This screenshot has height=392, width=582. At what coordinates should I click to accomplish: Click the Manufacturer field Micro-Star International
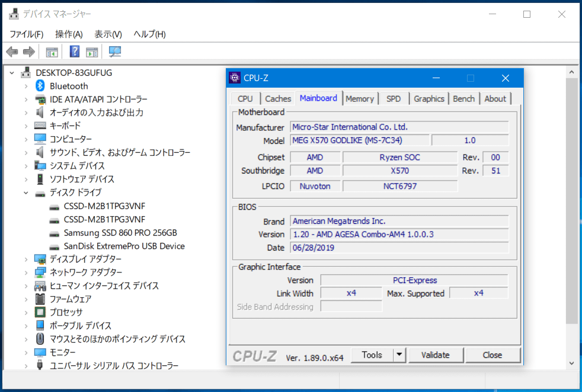(x=399, y=127)
